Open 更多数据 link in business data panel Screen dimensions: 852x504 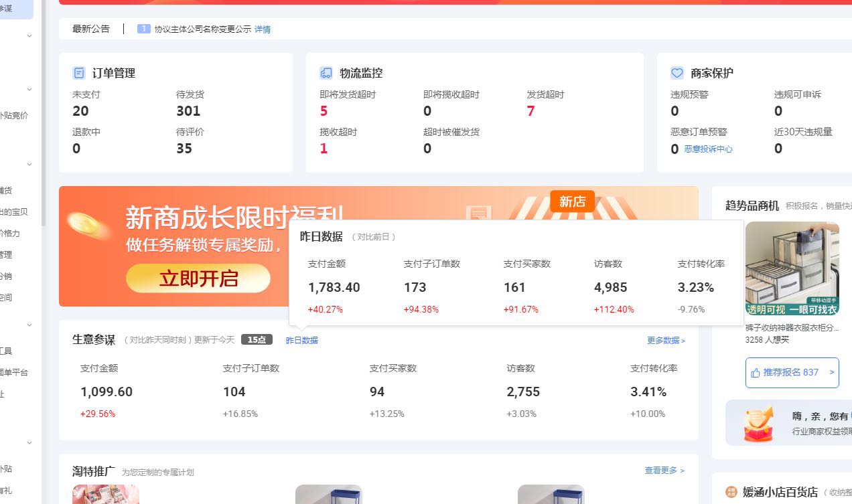pos(666,340)
